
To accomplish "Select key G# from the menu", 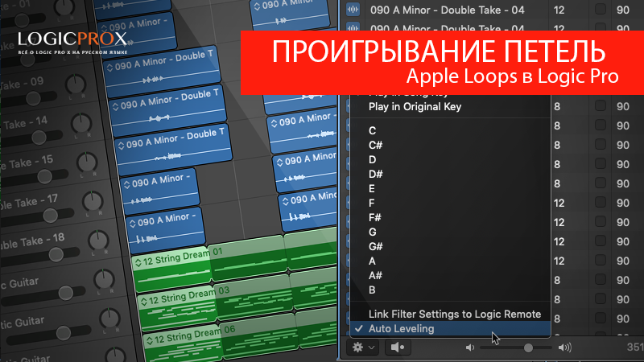I will 376,247.
